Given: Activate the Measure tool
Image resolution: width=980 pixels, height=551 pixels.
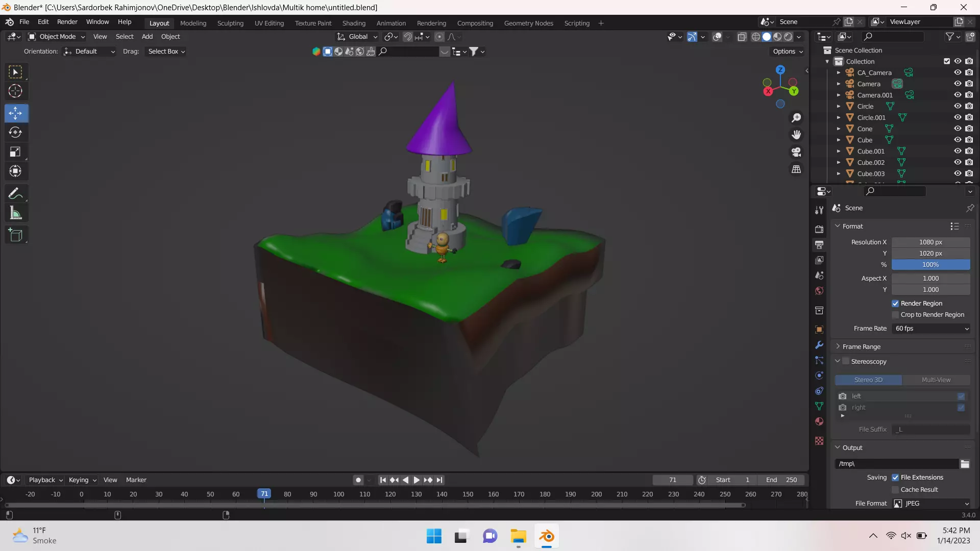Looking at the screenshot, I should [x=15, y=213].
